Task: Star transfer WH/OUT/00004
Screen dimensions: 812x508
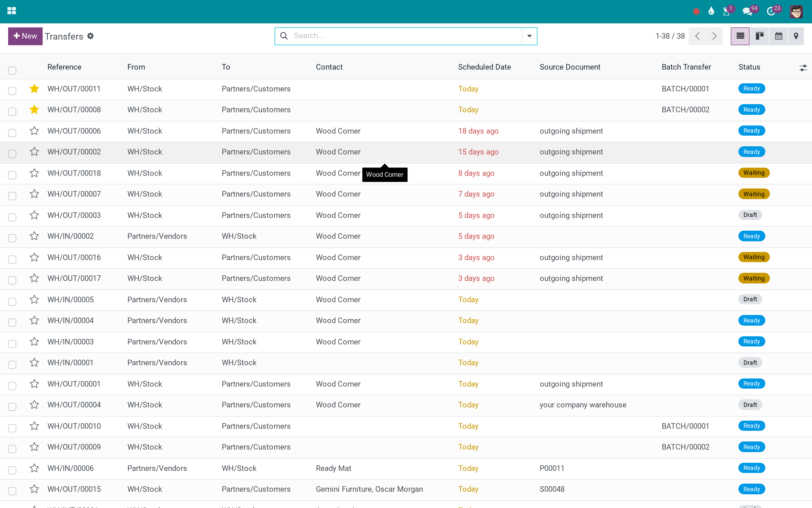Action: (34, 405)
